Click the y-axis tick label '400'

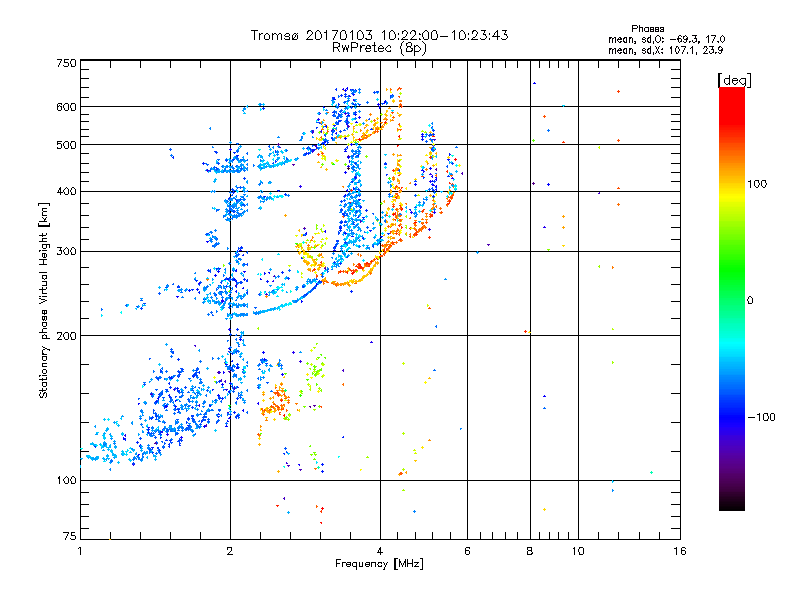66,192
